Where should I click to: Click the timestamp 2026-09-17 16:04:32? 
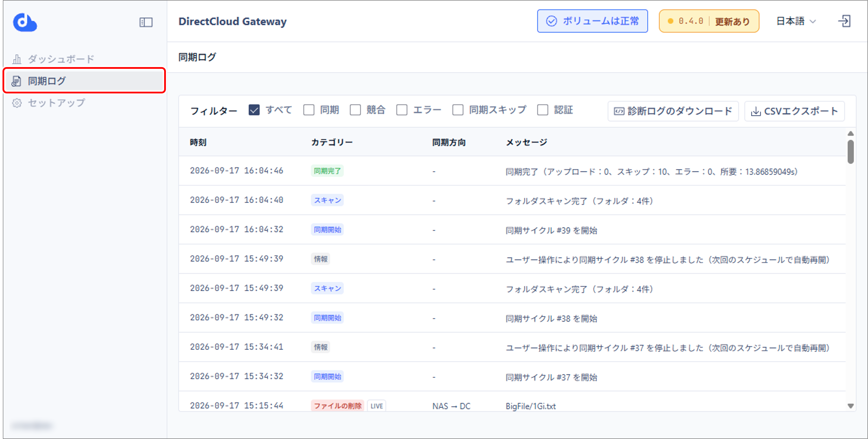[237, 229]
